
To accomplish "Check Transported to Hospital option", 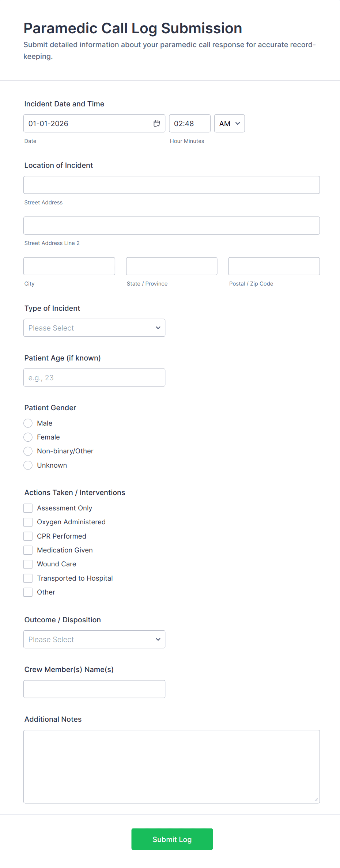I will 28,578.
